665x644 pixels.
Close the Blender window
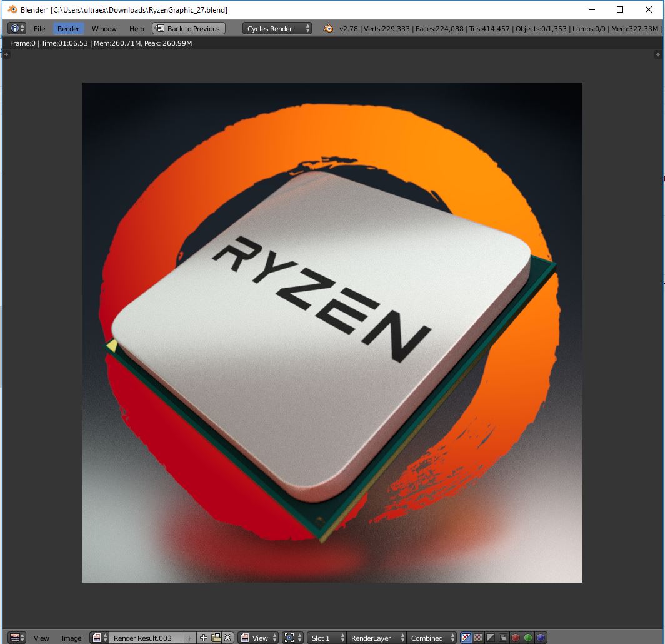[x=649, y=9]
